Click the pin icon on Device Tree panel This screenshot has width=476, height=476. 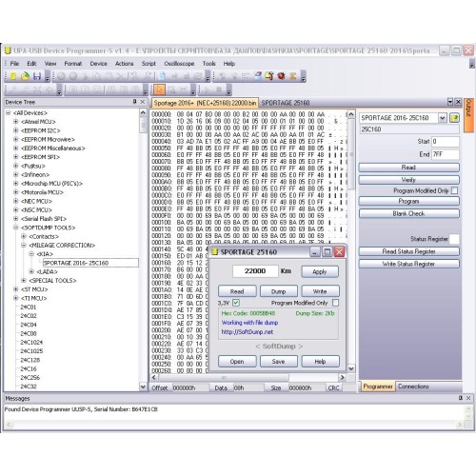pyautogui.click(x=134, y=102)
